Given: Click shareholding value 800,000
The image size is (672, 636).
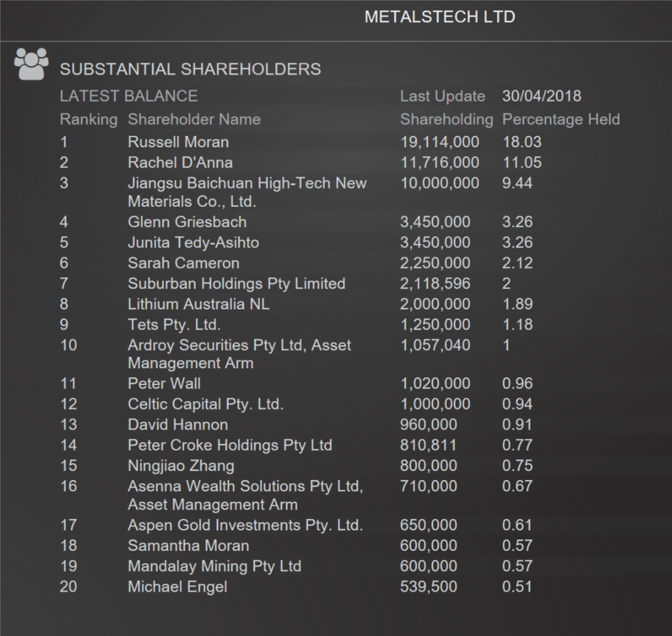Looking at the screenshot, I should click(429, 466).
